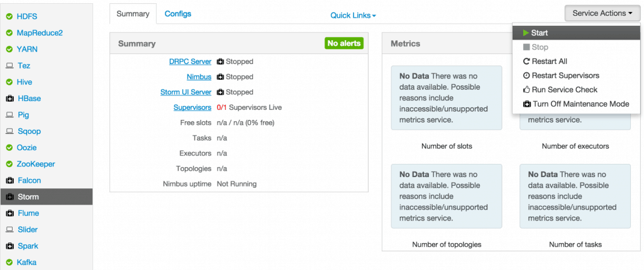Click the laptop icon next to Tez
Viewport: 644px width, 270px height.
point(9,65)
